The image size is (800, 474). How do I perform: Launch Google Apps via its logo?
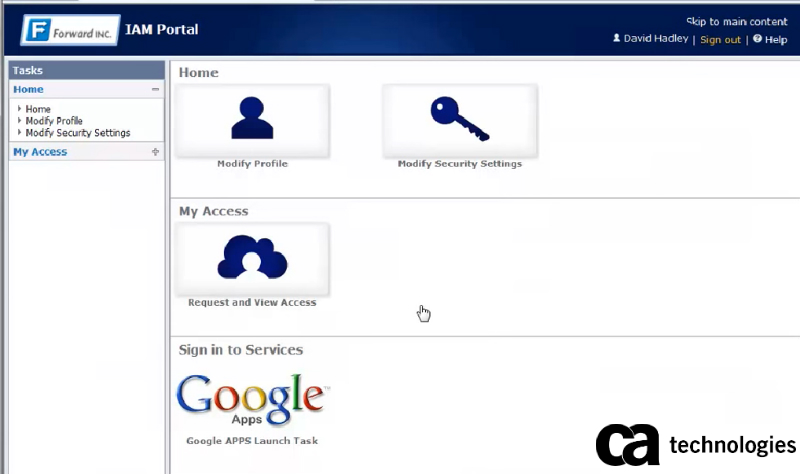(x=252, y=399)
